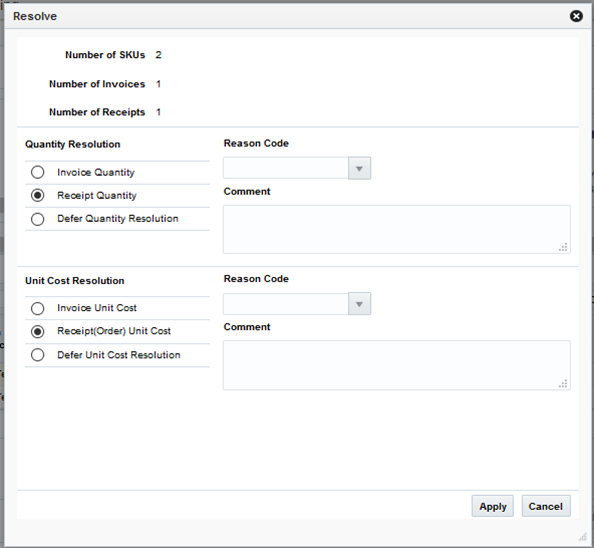Select the Invoice Unit Cost radio button
Image resolution: width=594 pixels, height=548 pixels.
[38, 308]
